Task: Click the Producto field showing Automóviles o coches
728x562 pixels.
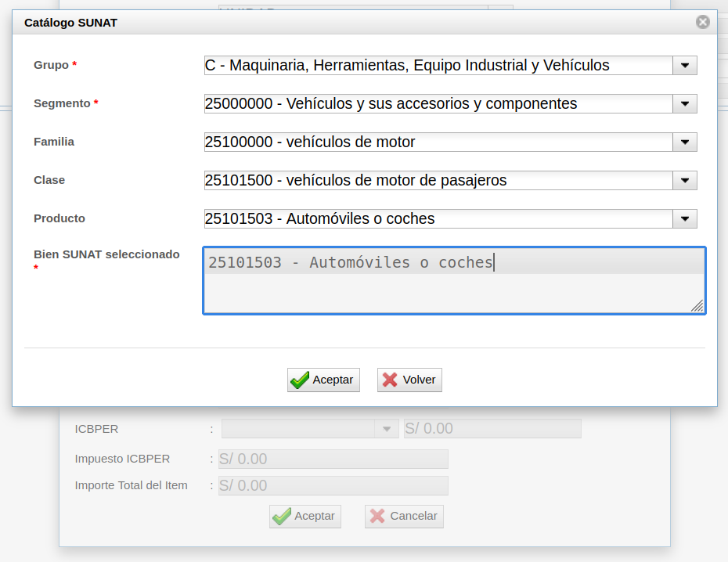Action: (437, 219)
